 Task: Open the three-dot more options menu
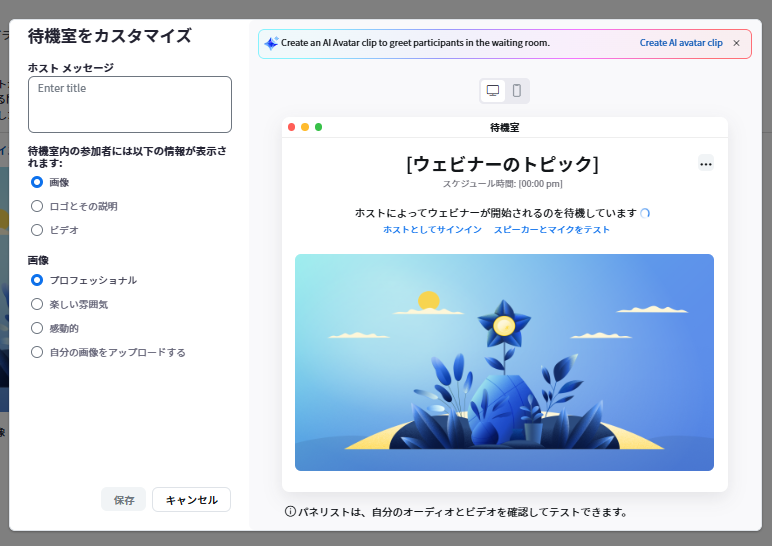(706, 164)
